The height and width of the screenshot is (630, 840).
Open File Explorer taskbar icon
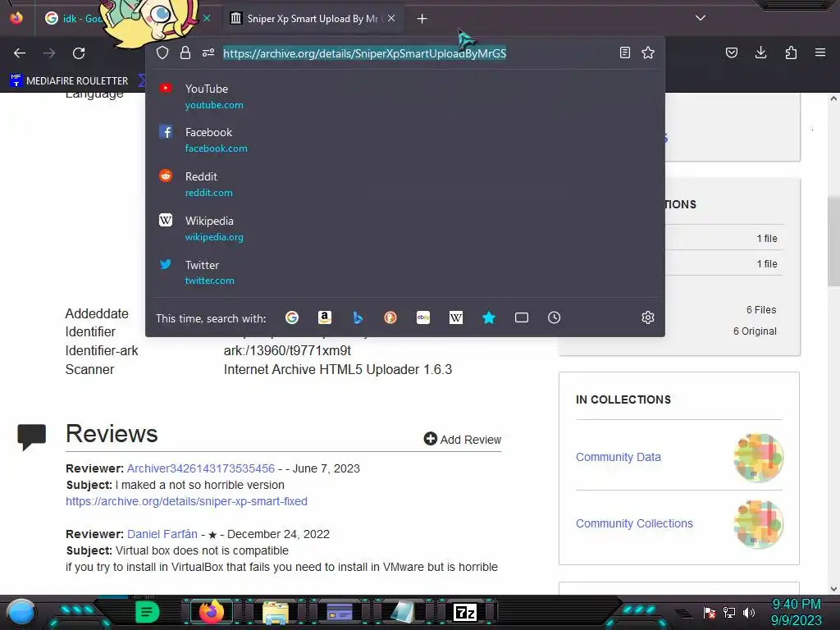(276, 612)
